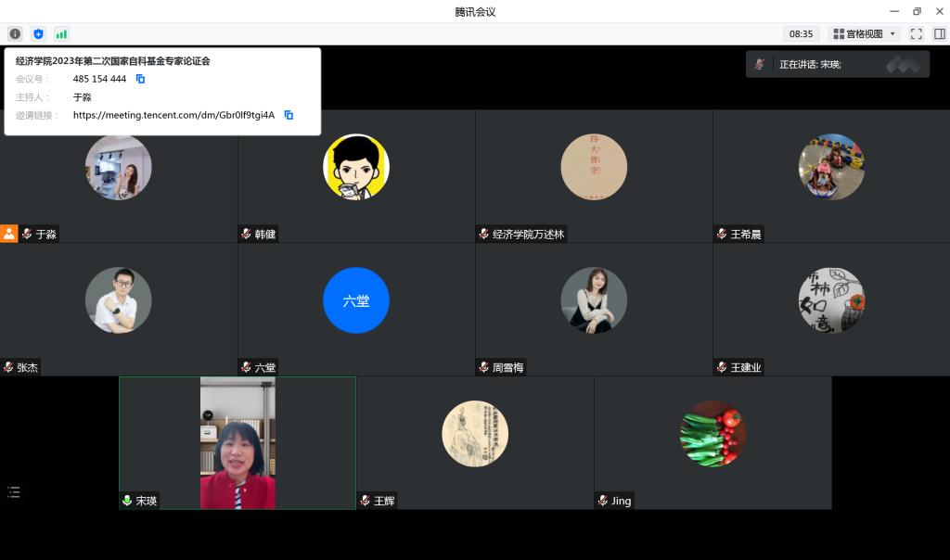Viewport: 950px width, 560px height.
Task: Copy the invite link with copy icon
Action: [289, 115]
